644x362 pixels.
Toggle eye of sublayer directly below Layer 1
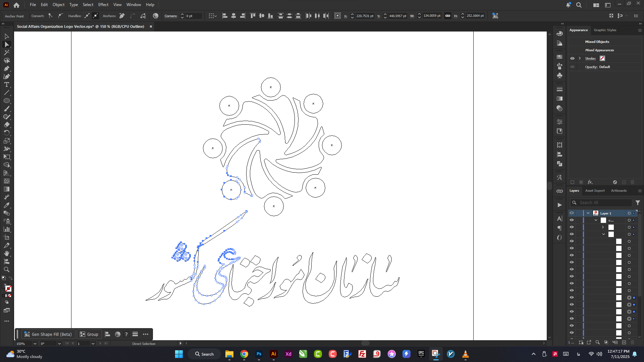tap(572, 220)
